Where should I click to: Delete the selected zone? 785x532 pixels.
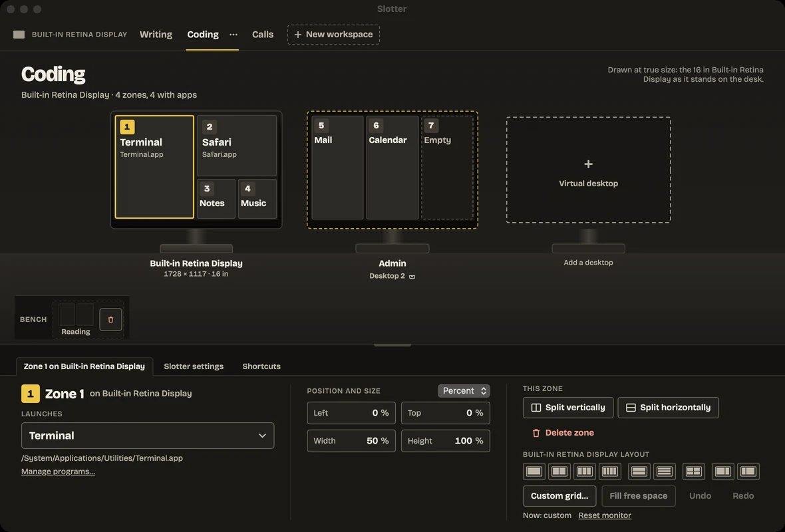click(563, 433)
